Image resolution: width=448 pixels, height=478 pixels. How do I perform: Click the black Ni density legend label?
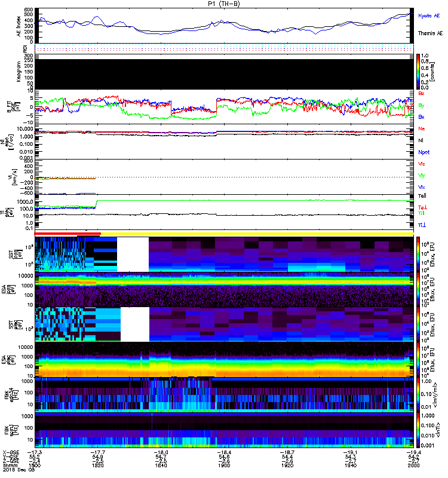coord(421,140)
